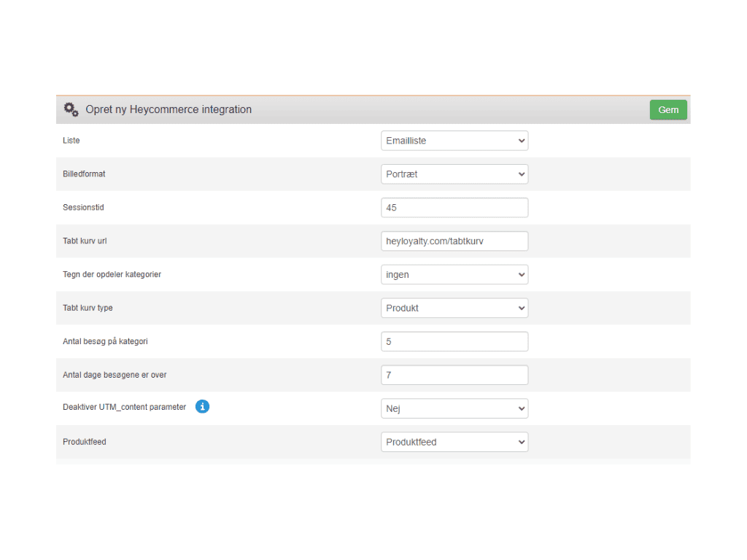Expand the Produktfeed dropdown at the bottom
Screen dimensions: 747x560
[x=454, y=442]
